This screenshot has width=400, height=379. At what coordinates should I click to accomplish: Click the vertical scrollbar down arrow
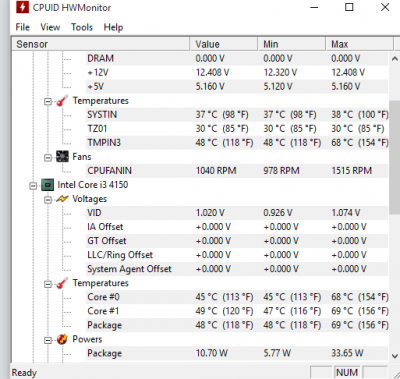[x=394, y=356]
